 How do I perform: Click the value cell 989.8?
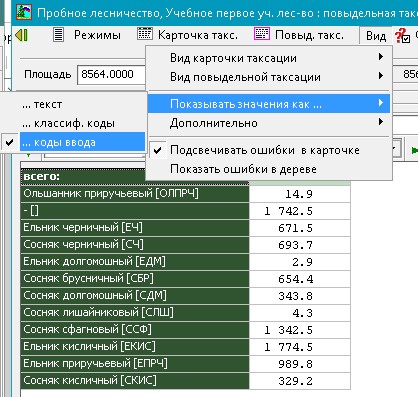[x=300, y=364]
